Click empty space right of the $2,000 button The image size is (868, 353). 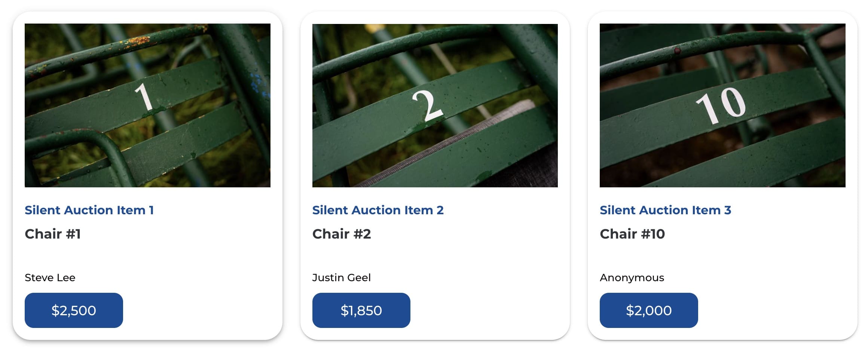tap(773, 310)
